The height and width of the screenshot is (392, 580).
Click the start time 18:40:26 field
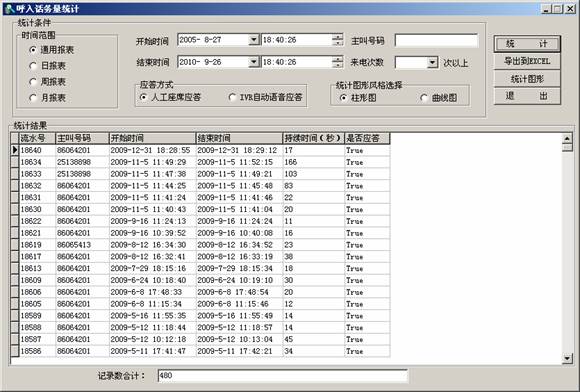coord(297,40)
